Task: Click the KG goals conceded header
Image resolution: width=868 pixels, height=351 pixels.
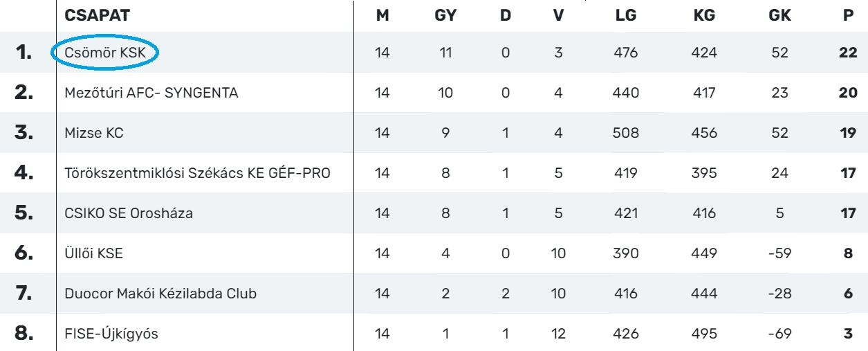Action: [x=704, y=15]
